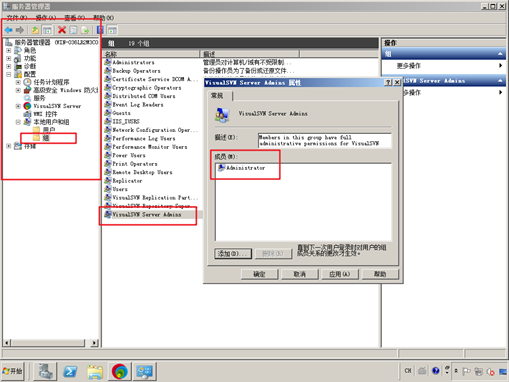Expand the 任务计划程序 node

click(18, 82)
